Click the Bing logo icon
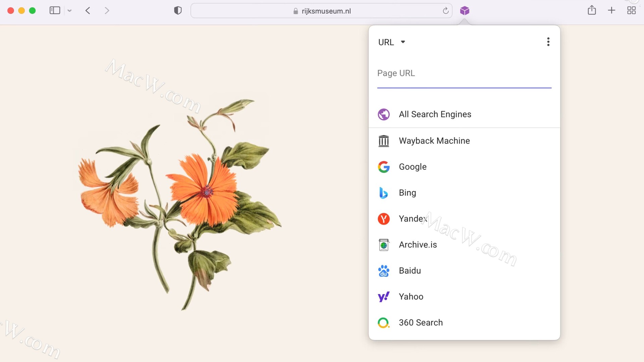This screenshot has height=362, width=644. [383, 193]
